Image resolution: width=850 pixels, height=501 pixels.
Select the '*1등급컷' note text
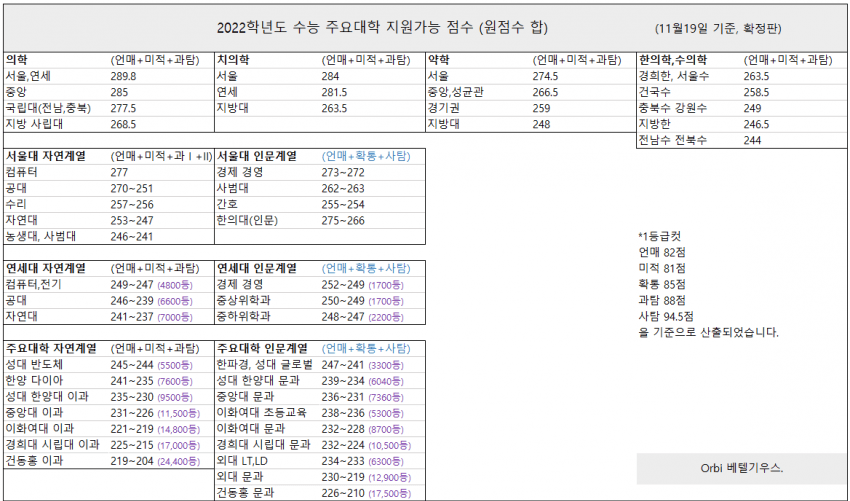659,236
